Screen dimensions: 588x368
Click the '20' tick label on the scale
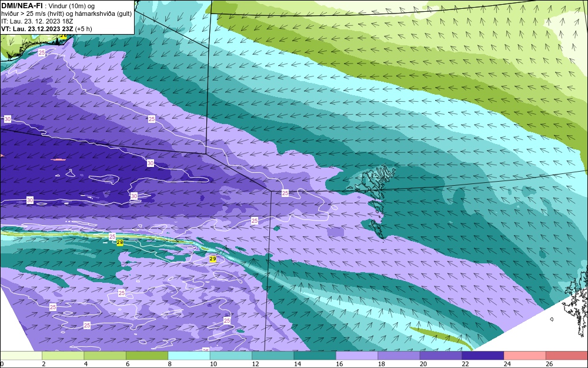pos(423,364)
